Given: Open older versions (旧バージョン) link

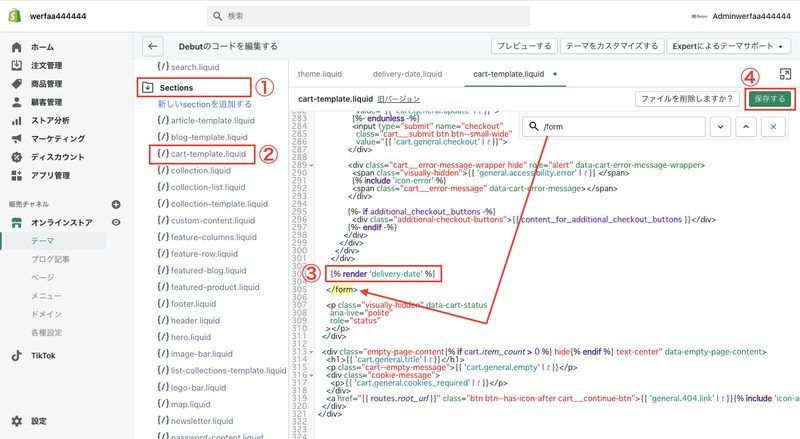Looking at the screenshot, I should click(x=398, y=99).
